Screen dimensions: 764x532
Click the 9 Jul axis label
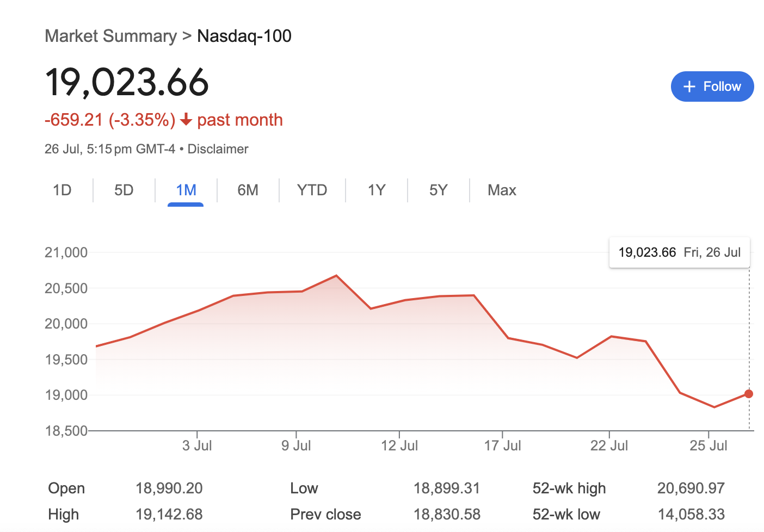[x=296, y=446]
